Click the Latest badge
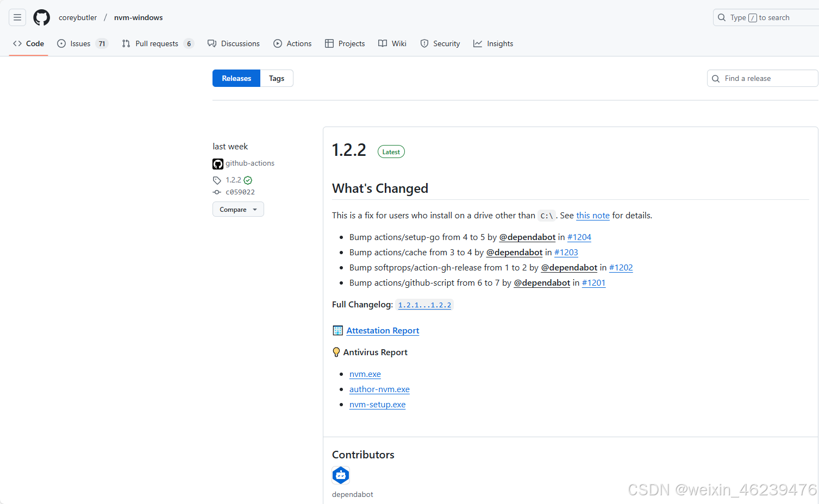 pyautogui.click(x=391, y=152)
